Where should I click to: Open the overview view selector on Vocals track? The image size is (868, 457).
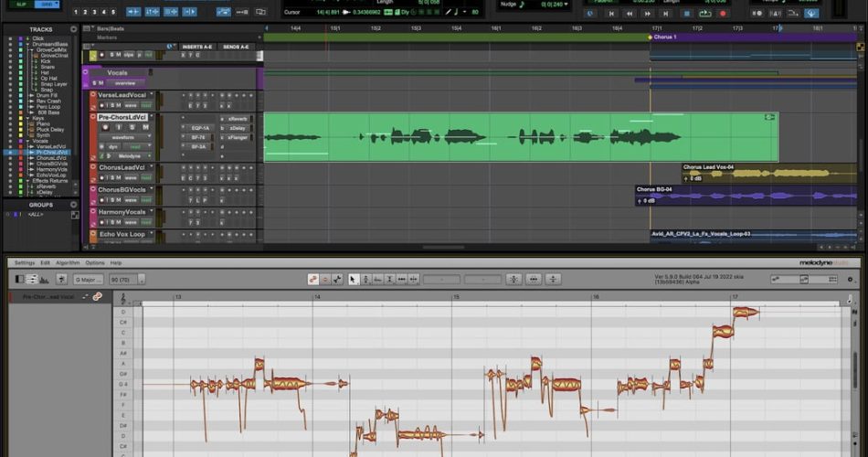tap(126, 83)
